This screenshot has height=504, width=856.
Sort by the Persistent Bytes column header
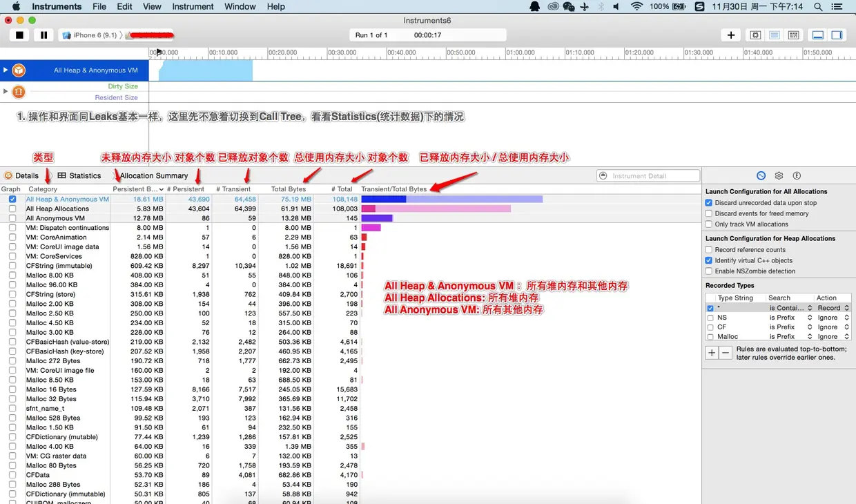coord(138,188)
